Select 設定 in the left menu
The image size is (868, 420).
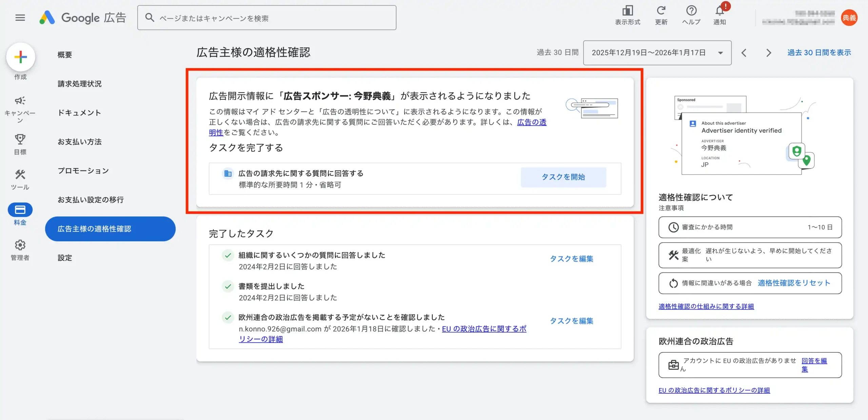coord(64,258)
